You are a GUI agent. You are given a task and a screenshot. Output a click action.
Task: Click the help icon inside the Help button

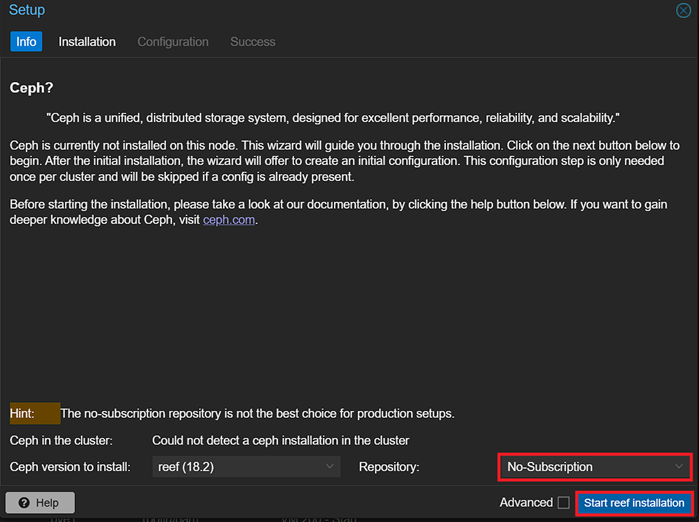tap(22, 503)
